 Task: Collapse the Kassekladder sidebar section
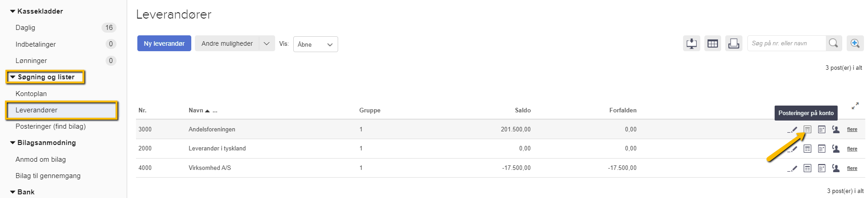point(13,11)
